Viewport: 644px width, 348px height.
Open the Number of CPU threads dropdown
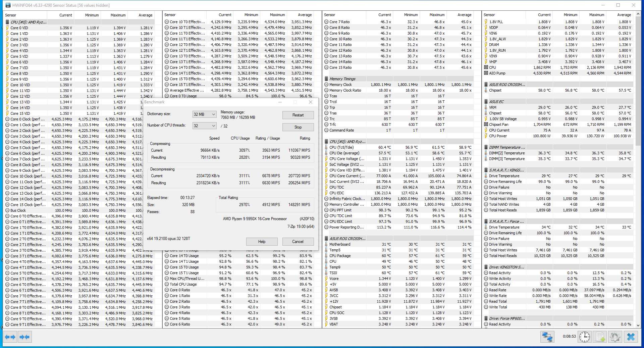pyautogui.click(x=204, y=126)
